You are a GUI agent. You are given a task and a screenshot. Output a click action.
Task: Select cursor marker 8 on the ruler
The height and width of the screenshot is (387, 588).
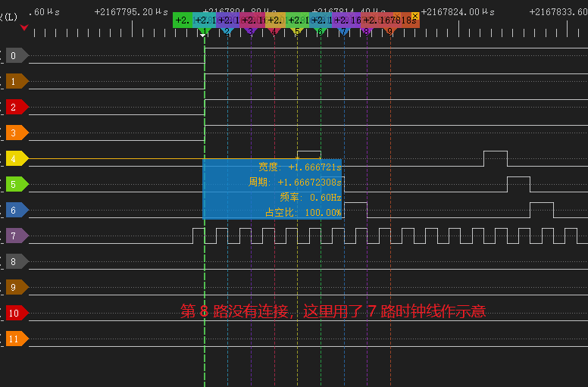[367, 32]
